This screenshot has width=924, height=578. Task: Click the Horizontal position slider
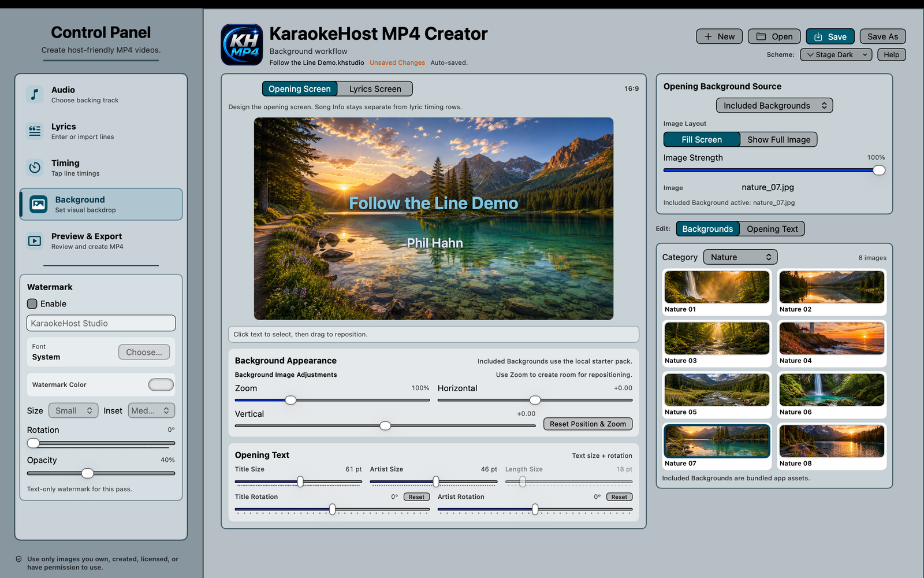[x=535, y=400]
